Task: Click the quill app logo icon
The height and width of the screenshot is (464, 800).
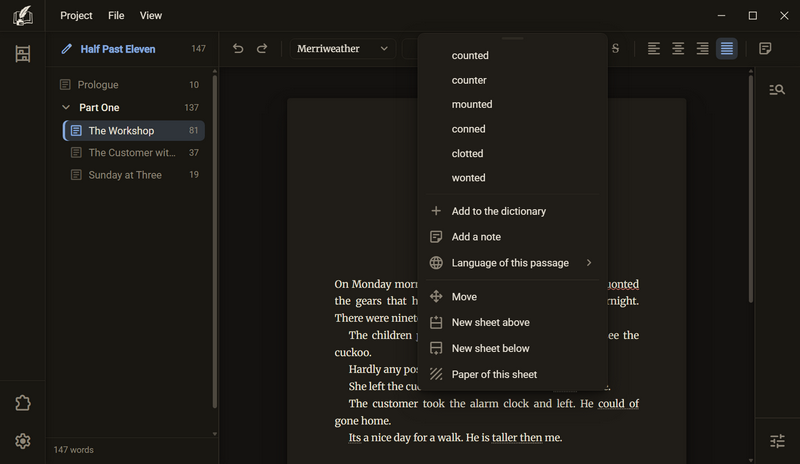Action: (x=22, y=15)
